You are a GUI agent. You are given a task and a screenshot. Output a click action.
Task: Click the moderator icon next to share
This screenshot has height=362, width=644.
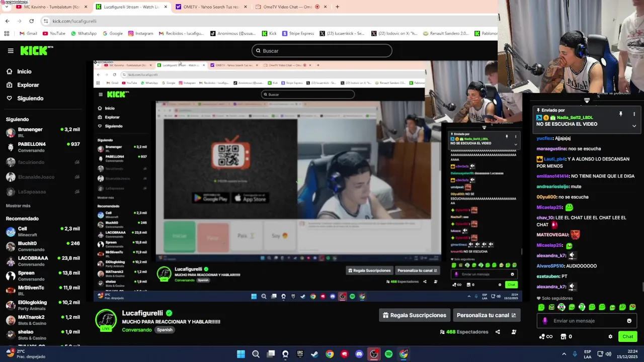[x=514, y=332]
